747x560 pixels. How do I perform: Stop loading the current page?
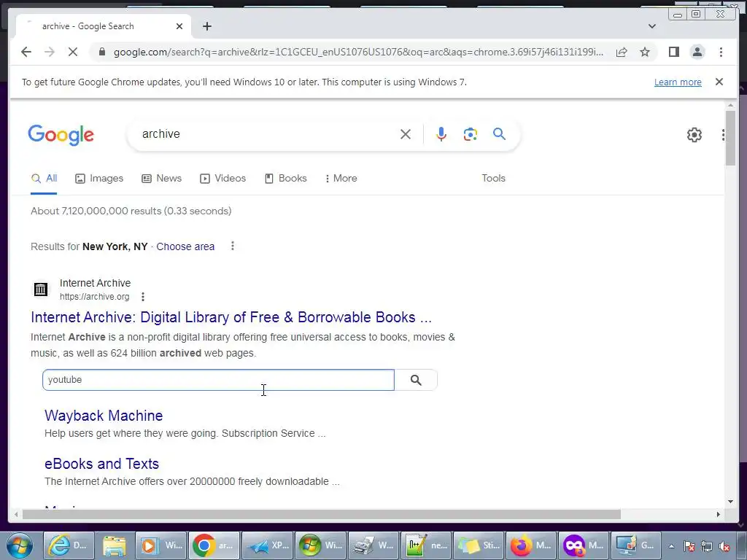pos(73,52)
